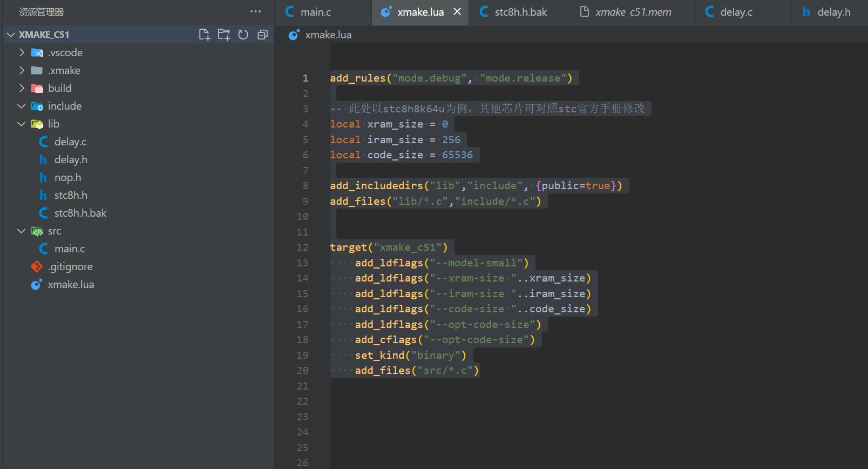Screen dimensions: 868x469
Task: Switch to the stc8h.h.bak tab
Action: (520, 12)
